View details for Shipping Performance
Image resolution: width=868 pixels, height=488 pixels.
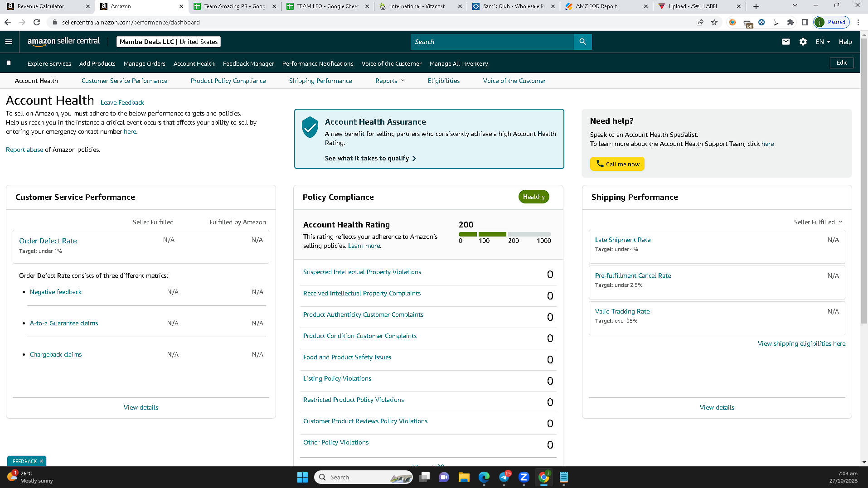click(717, 407)
